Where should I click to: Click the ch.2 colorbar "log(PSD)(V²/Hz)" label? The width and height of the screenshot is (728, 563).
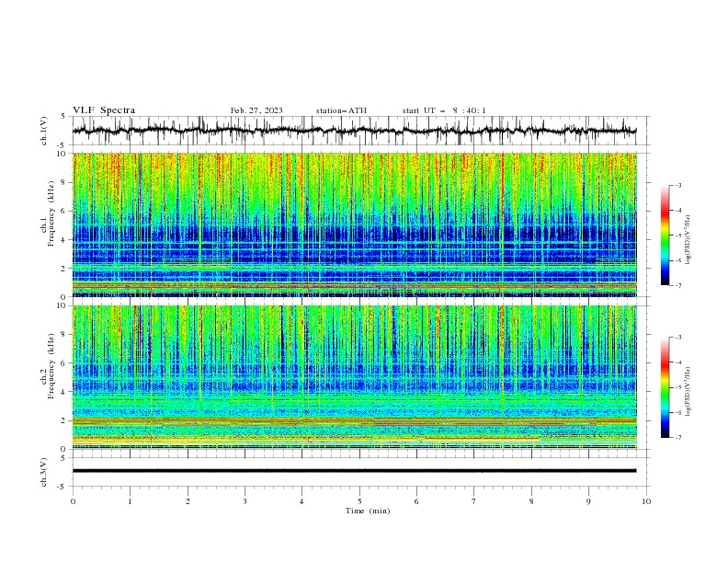point(688,392)
